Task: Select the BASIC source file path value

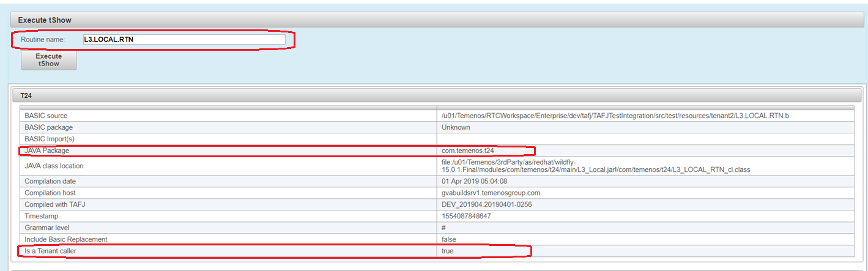Action: point(615,116)
